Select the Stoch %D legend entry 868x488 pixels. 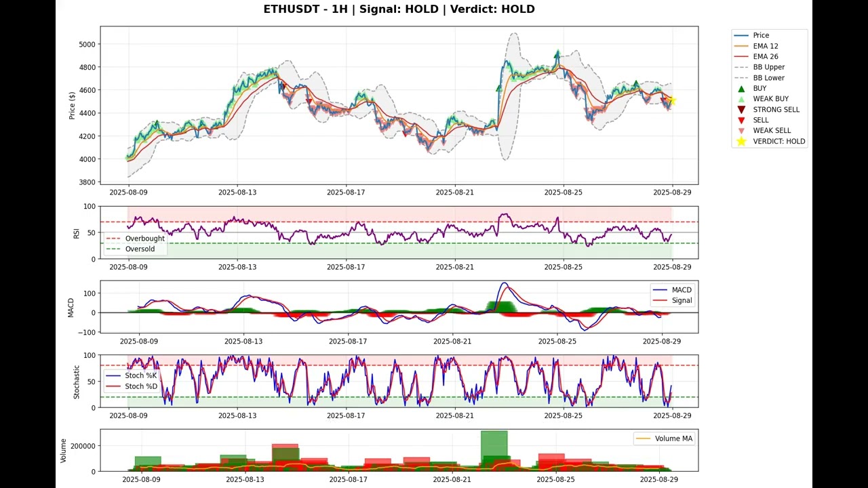click(x=132, y=386)
